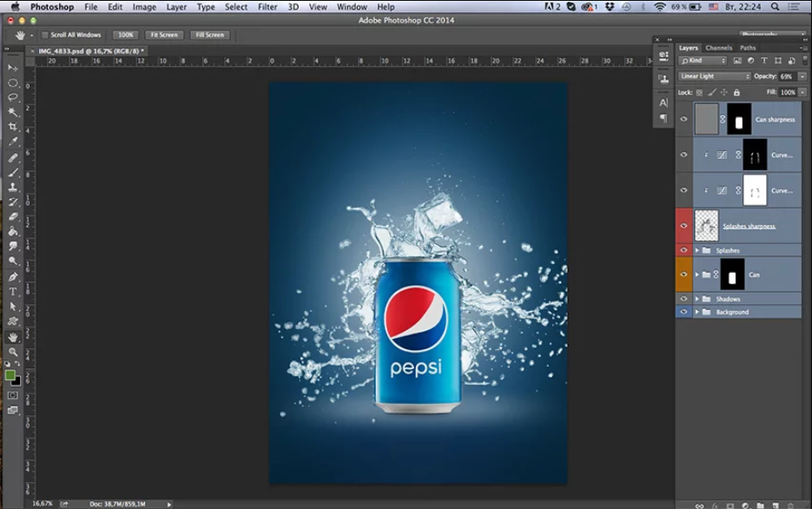Select the Elliptical Marquee tool
This screenshot has width=812, height=509.
(13, 83)
